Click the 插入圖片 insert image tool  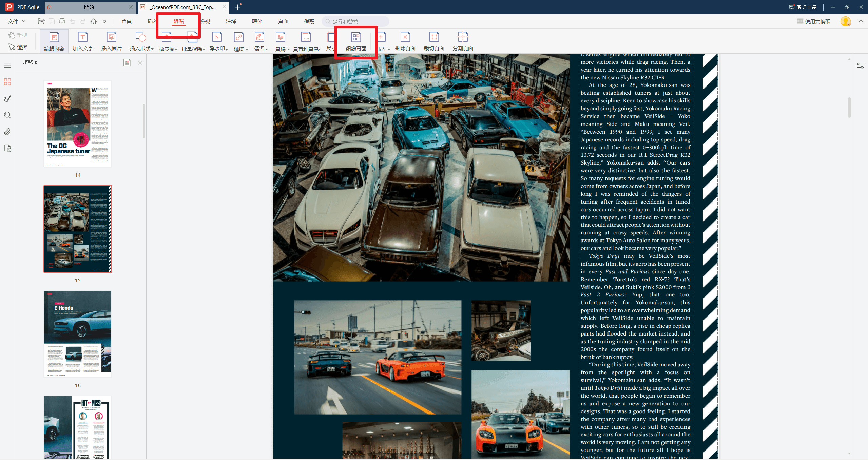(112, 41)
